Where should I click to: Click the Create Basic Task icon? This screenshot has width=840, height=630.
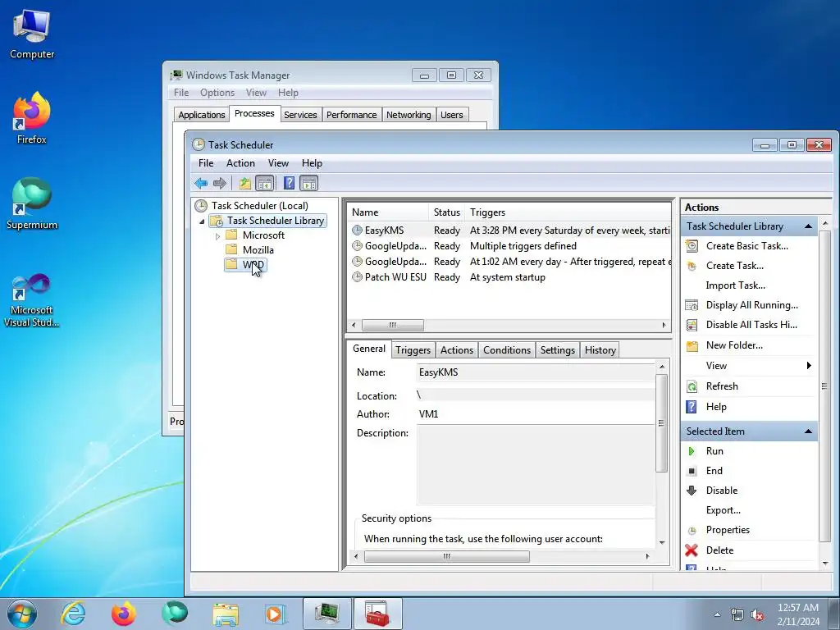692,246
